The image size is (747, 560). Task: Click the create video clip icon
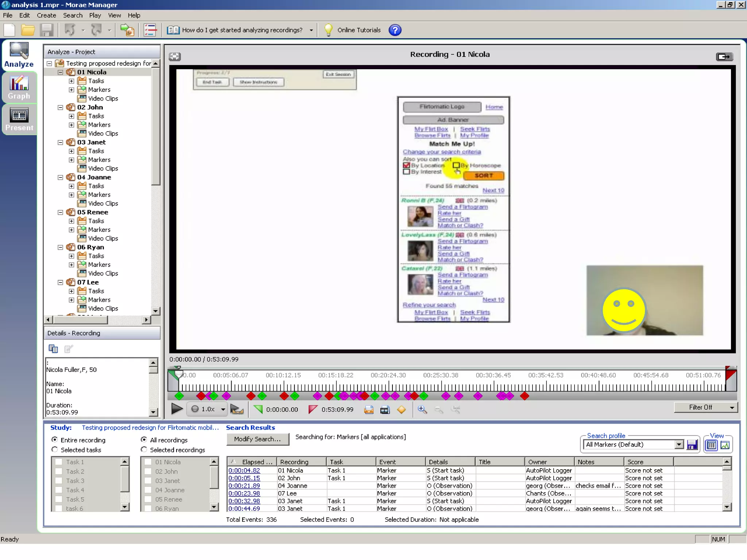(385, 410)
